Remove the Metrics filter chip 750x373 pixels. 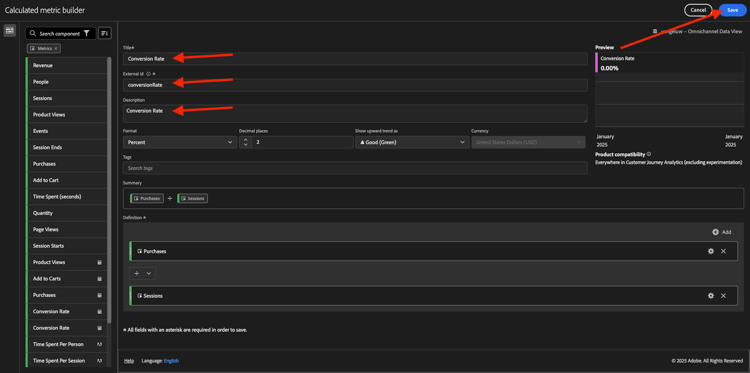[x=56, y=48]
